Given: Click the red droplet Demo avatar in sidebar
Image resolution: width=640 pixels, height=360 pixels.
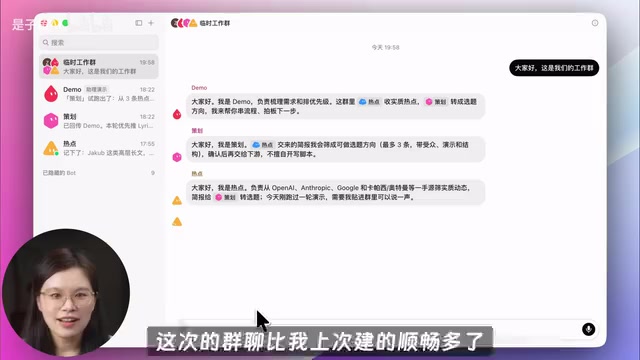Looking at the screenshot, I should click(51, 93).
